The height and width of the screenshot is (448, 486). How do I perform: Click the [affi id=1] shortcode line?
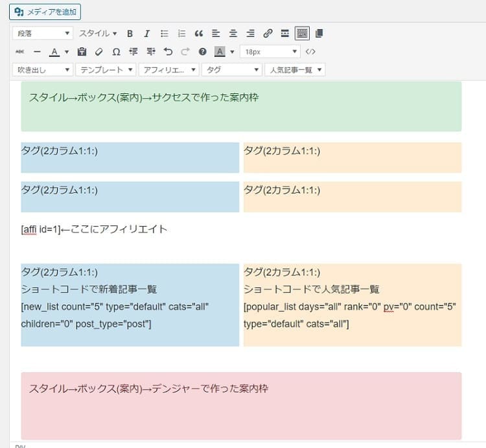94,229
